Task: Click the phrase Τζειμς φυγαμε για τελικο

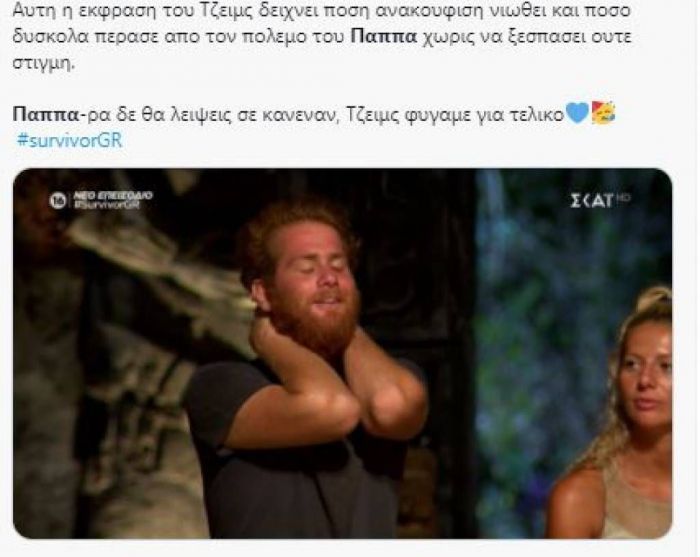Action: click(x=454, y=115)
